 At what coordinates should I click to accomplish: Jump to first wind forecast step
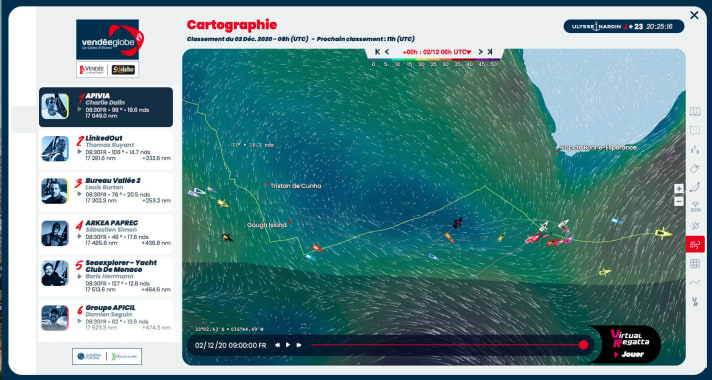click(377, 52)
